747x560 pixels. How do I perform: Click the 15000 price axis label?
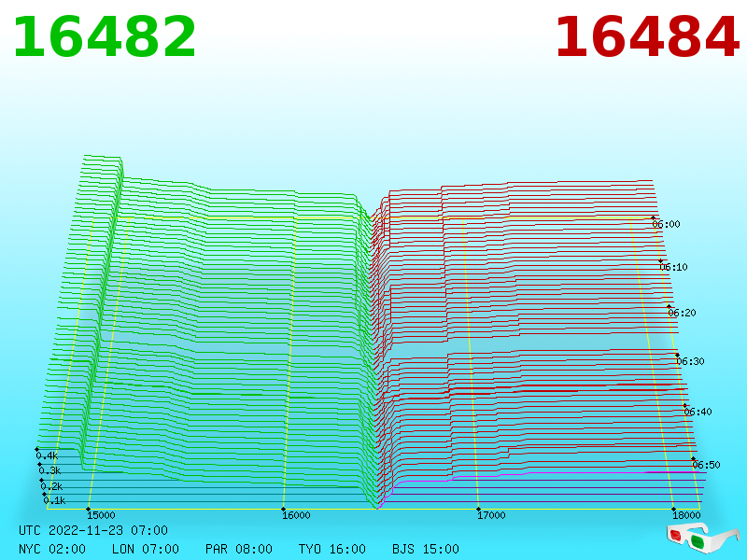101,515
